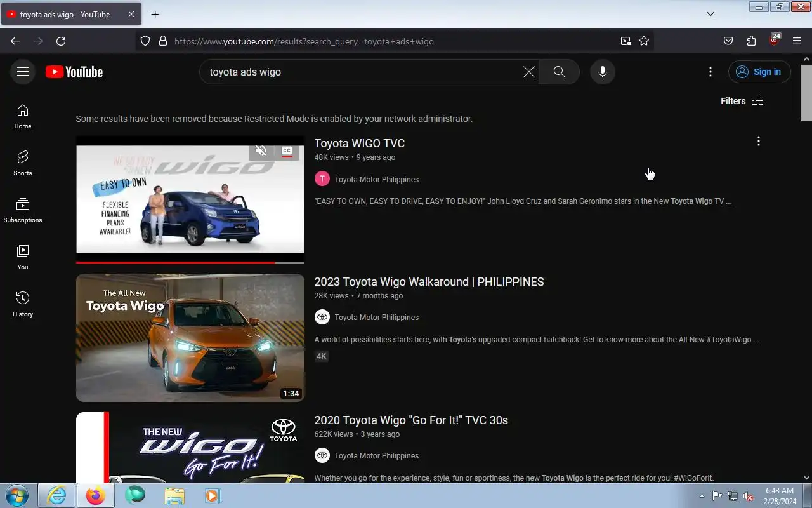Image resolution: width=812 pixels, height=508 pixels.
Task: Click the scrollbar down arrow
Action: click(x=806, y=478)
